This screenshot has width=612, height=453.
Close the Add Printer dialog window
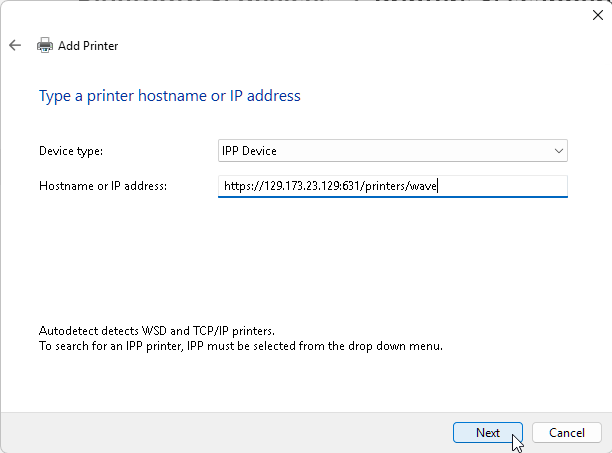[597, 14]
